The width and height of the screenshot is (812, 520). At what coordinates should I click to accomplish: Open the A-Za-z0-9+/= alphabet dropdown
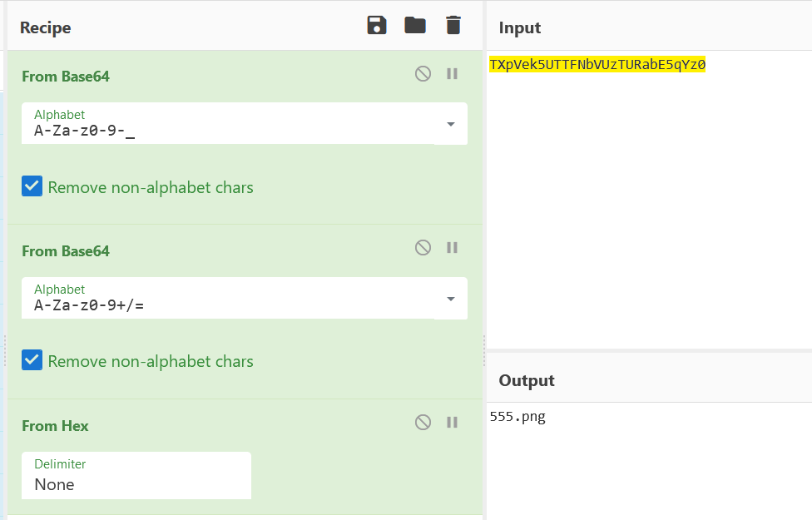(x=450, y=299)
